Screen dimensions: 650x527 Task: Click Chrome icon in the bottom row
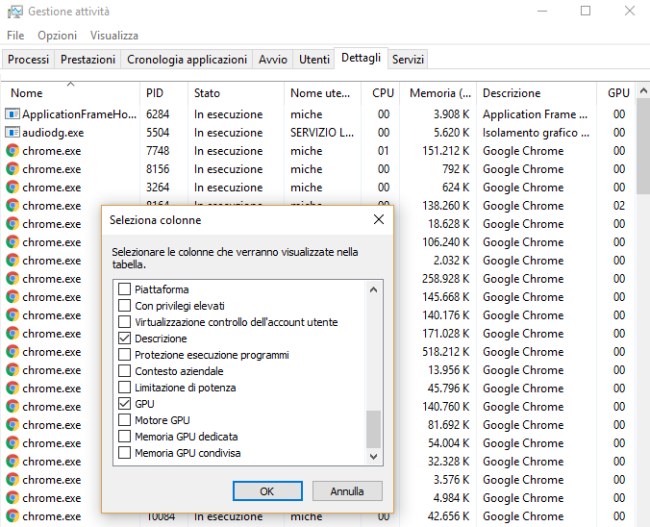12,516
